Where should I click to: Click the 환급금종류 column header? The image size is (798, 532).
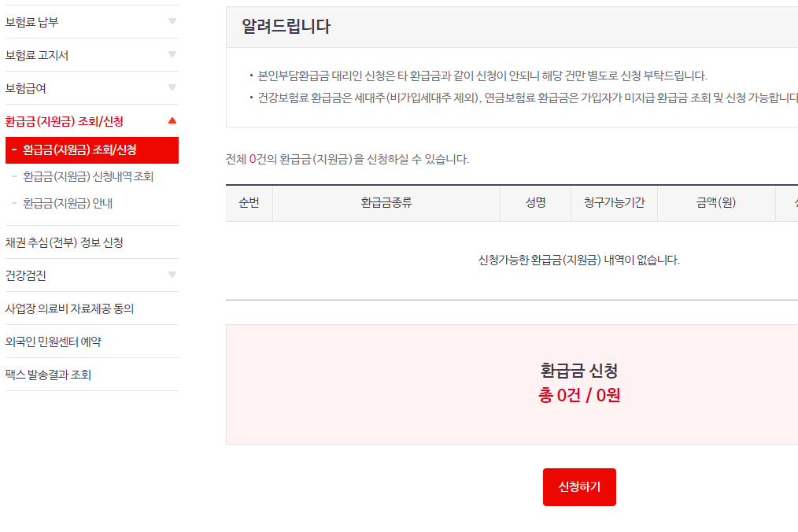388,203
